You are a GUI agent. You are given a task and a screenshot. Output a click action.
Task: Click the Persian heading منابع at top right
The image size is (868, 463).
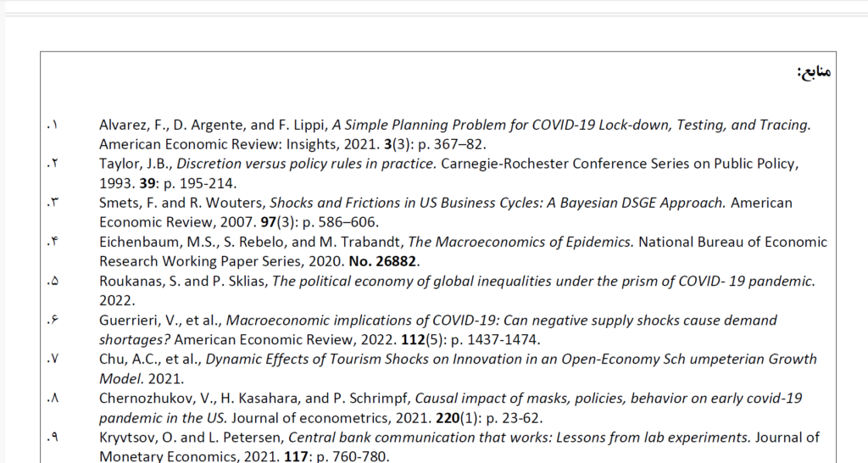click(x=815, y=71)
